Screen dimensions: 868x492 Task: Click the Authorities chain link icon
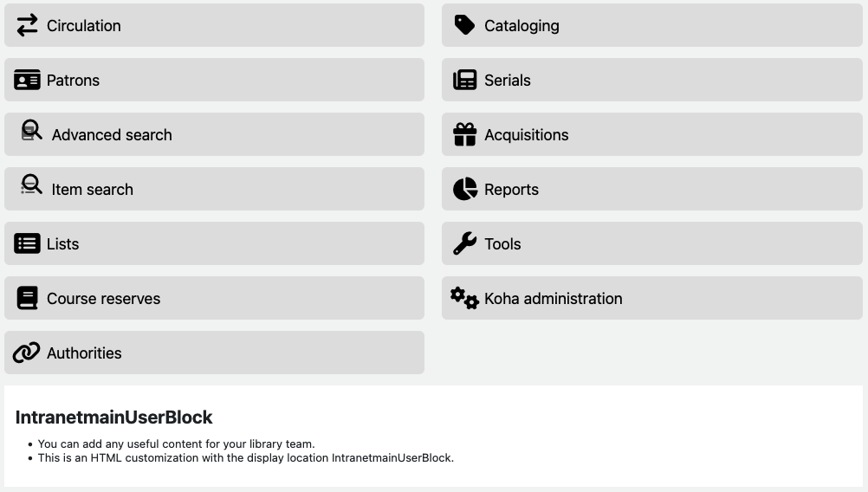(27, 353)
